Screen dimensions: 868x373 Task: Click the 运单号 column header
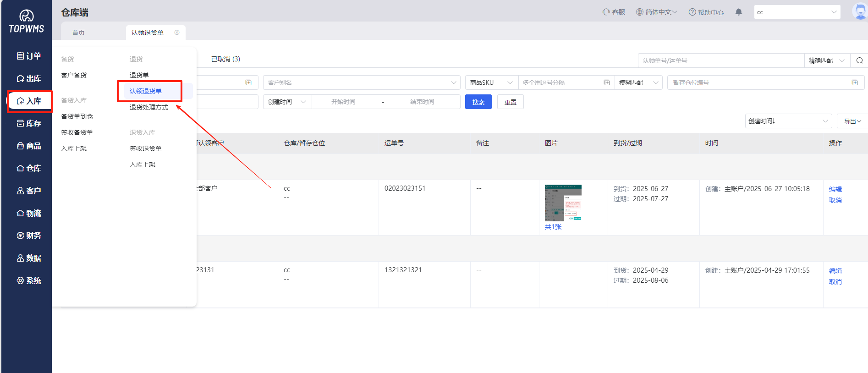click(394, 143)
